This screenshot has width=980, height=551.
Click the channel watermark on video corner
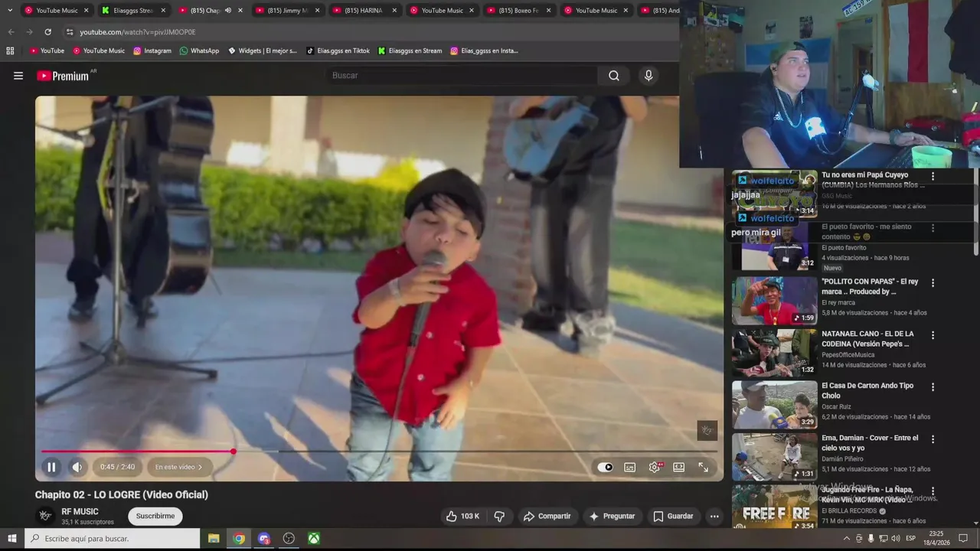pyautogui.click(x=707, y=430)
